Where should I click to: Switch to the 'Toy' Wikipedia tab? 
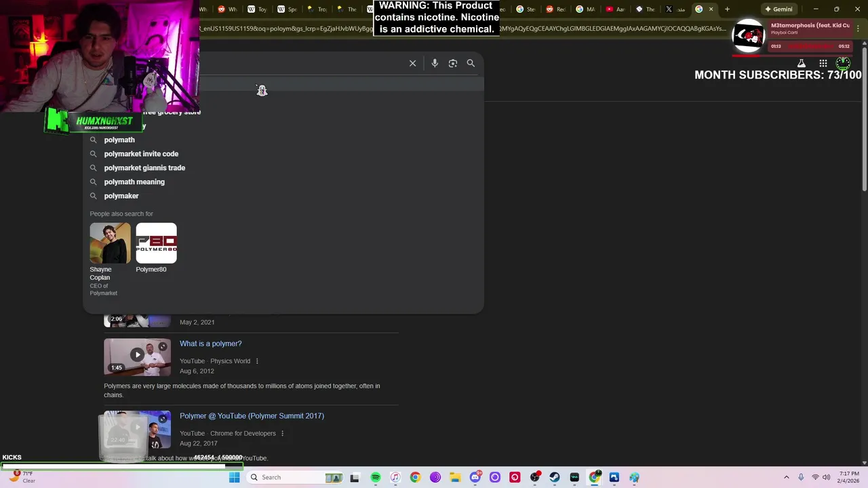257,9
